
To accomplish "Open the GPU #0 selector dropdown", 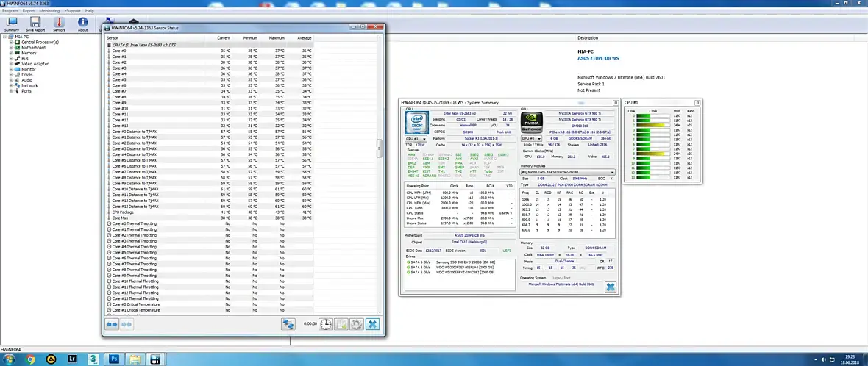I will pos(531,139).
